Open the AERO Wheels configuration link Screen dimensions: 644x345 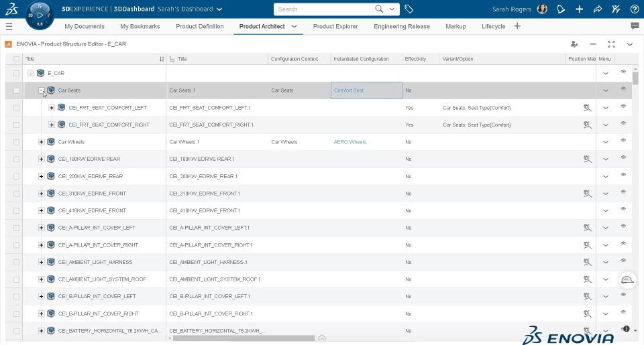350,142
